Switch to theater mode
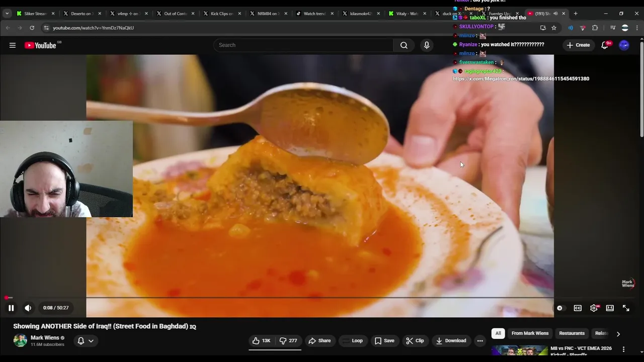The height and width of the screenshot is (362, 644). [610, 308]
